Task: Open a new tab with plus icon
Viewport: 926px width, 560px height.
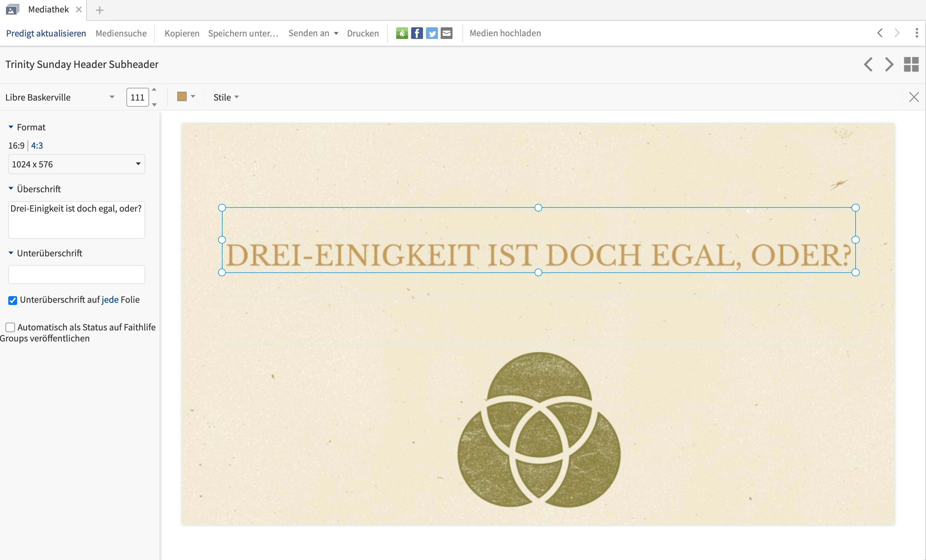Action: coord(99,10)
